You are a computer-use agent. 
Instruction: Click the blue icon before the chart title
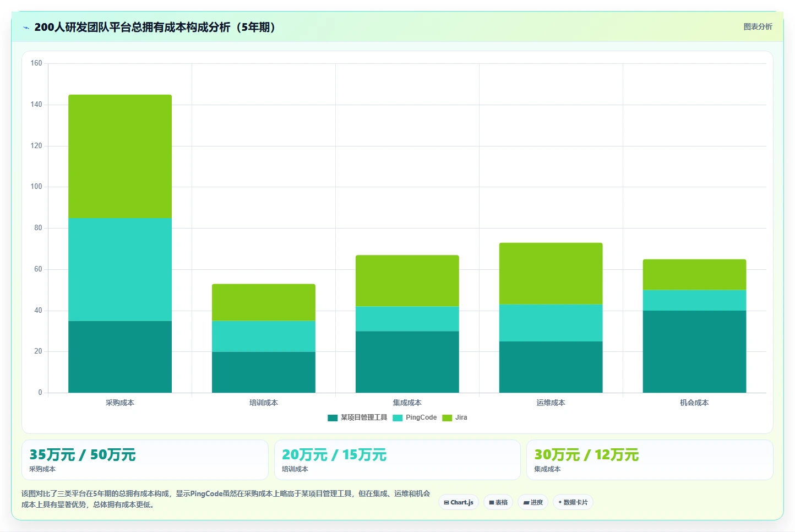[x=26, y=28]
